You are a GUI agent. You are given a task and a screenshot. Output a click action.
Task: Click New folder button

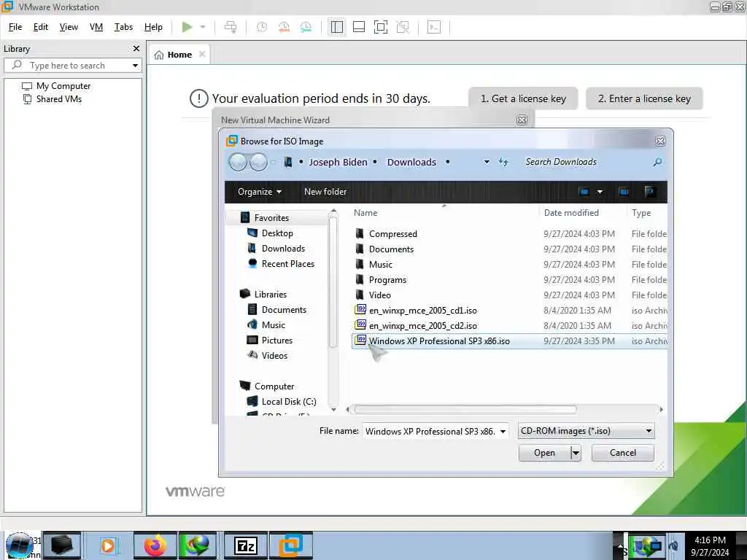click(325, 192)
